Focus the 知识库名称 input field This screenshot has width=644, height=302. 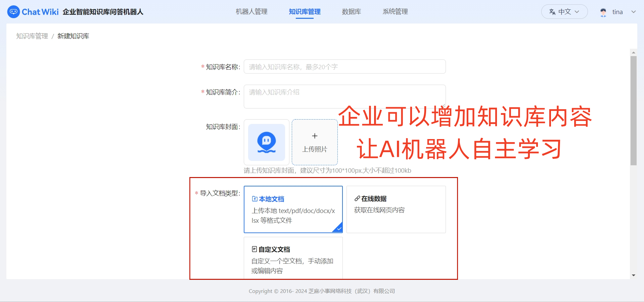click(345, 67)
